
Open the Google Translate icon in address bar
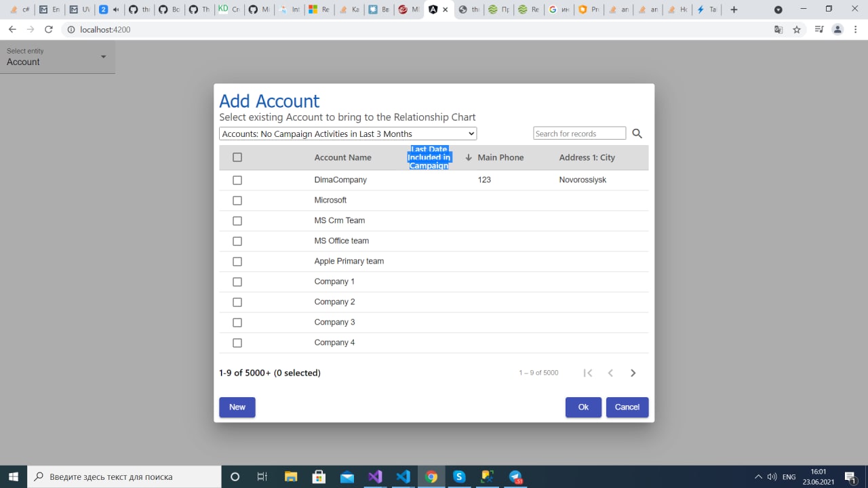[x=778, y=30]
